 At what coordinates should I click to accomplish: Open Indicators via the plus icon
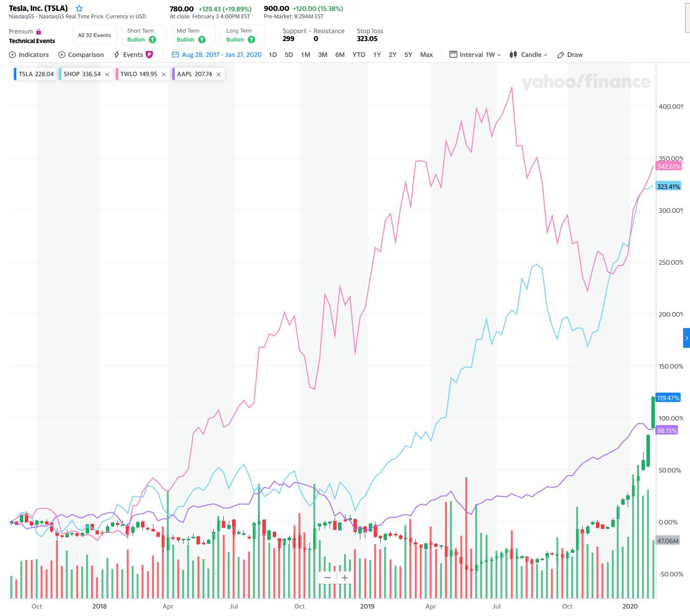tap(12, 55)
